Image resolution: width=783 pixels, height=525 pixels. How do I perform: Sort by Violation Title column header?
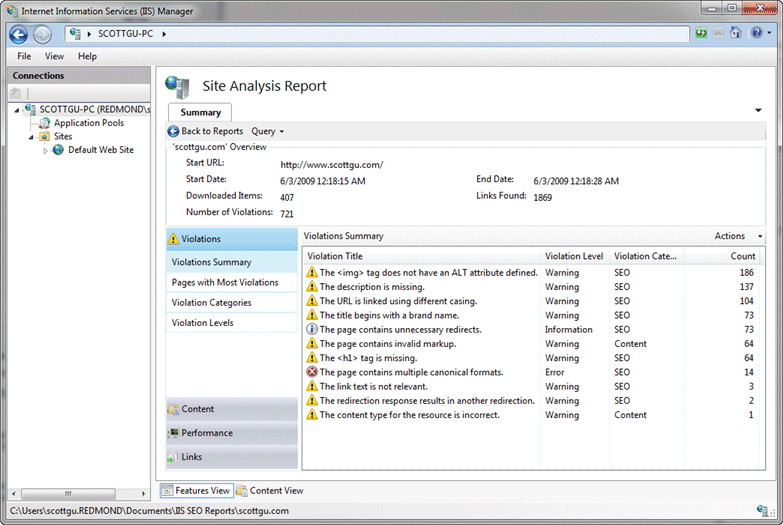421,256
